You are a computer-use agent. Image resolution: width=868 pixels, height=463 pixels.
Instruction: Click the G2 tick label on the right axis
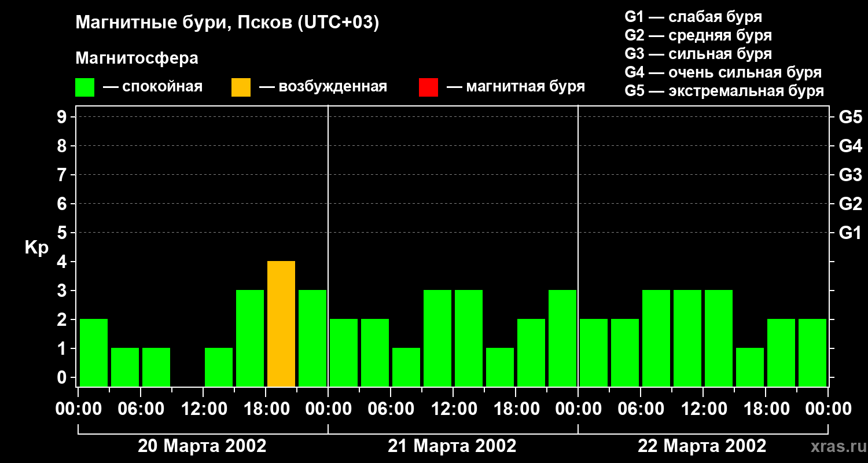(850, 204)
